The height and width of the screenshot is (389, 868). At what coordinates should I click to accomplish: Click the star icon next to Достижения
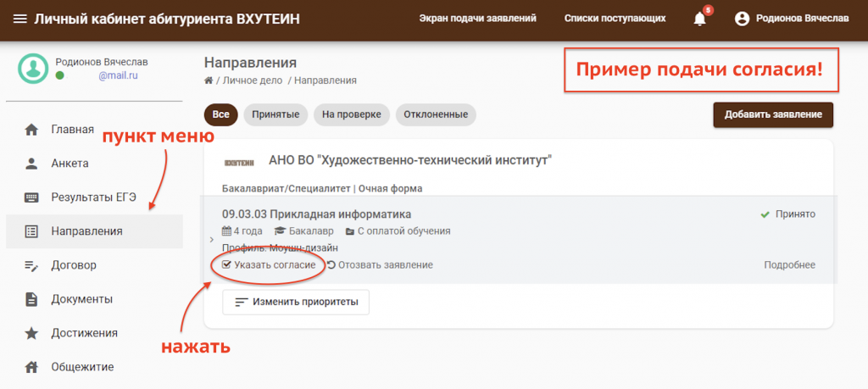tap(32, 333)
